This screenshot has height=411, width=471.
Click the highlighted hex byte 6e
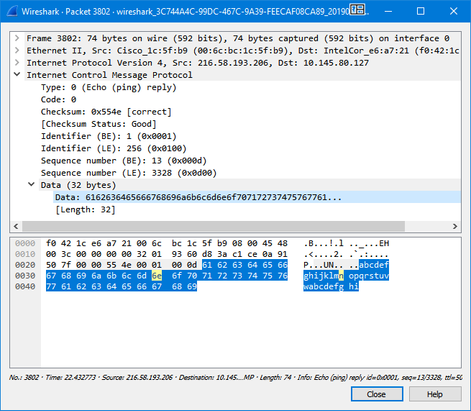[x=157, y=276]
